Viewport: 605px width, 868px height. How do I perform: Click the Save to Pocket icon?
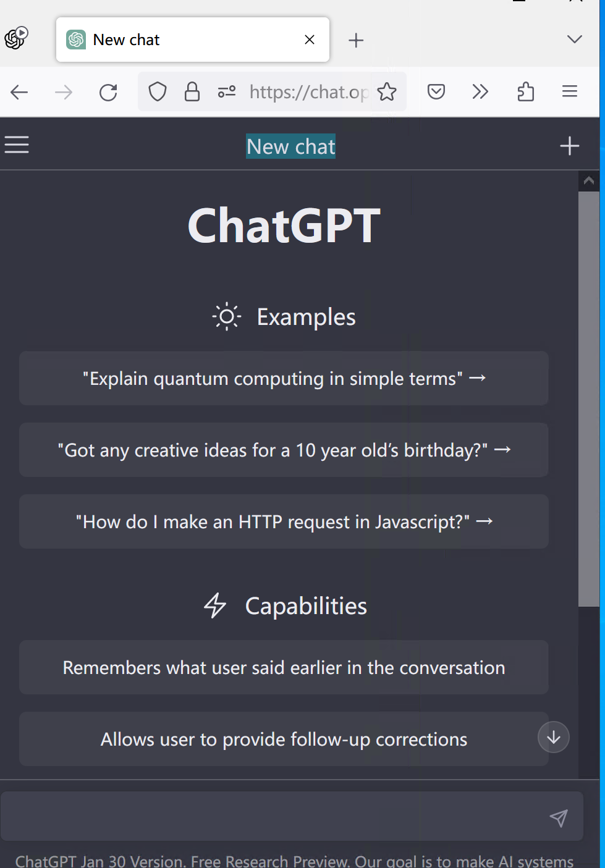pyautogui.click(x=436, y=92)
